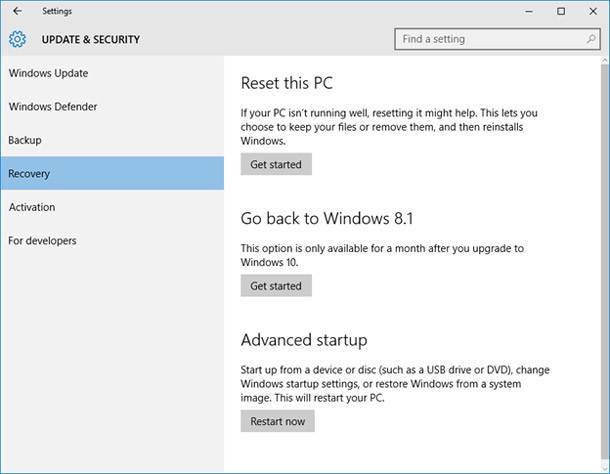The height and width of the screenshot is (474, 610).
Task: Focus the Find a setting field
Action: (497, 39)
